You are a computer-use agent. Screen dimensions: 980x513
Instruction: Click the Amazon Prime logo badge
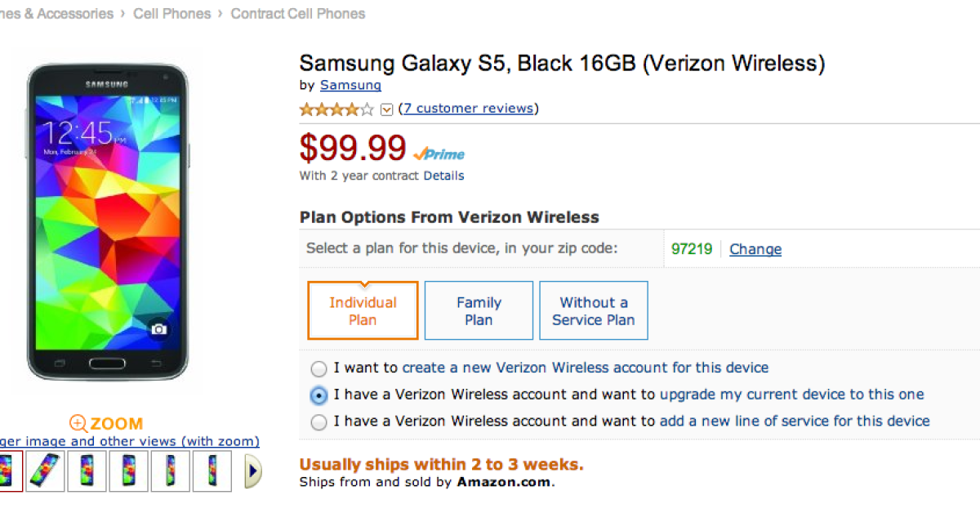coord(439,154)
